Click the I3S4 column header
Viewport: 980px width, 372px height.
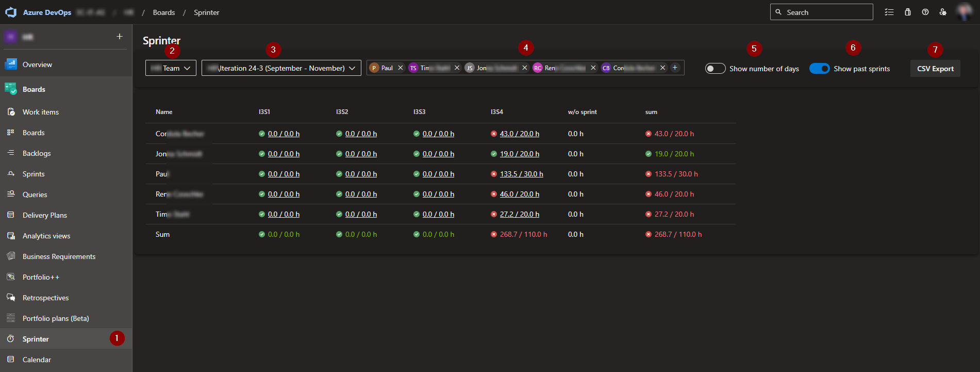[x=497, y=112]
